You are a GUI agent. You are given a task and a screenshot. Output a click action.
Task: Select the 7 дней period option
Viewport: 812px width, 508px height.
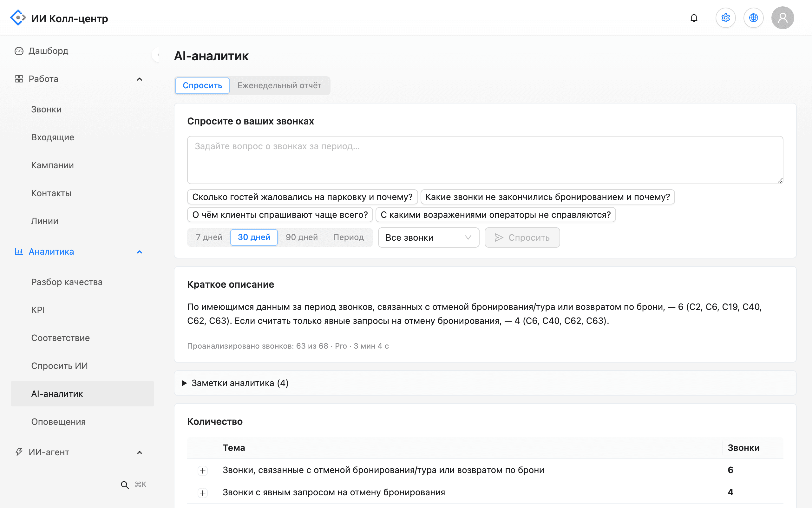[x=209, y=237]
